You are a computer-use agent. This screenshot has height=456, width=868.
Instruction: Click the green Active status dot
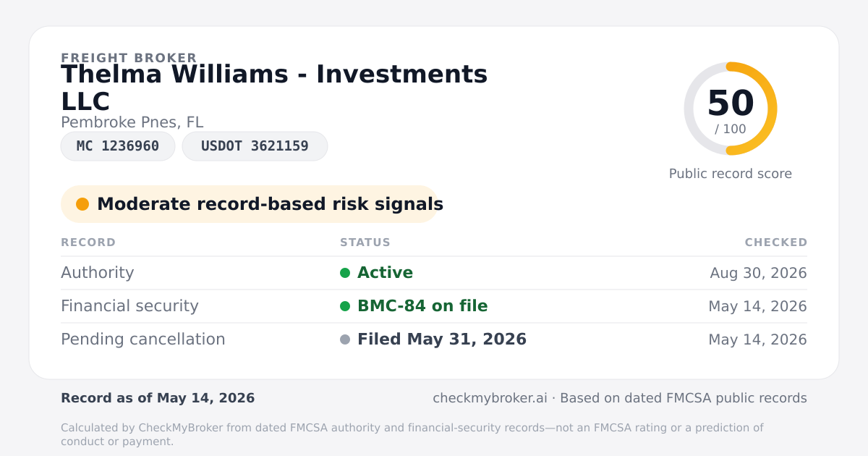pos(345,273)
